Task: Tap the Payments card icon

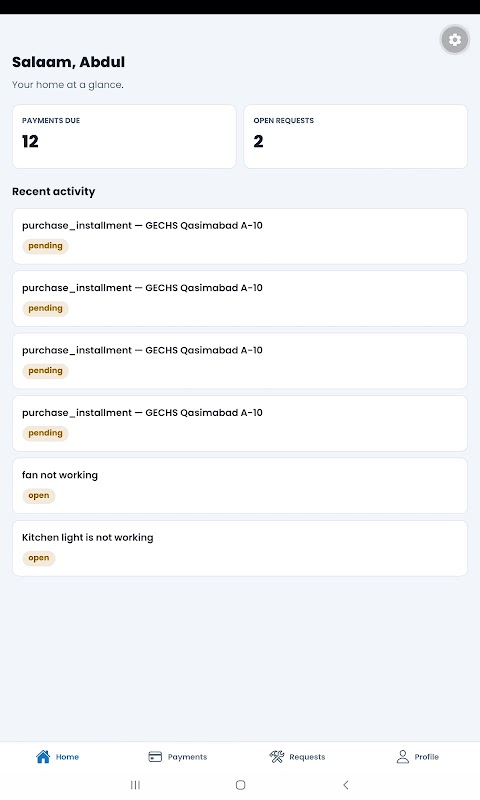Action: click(x=155, y=757)
